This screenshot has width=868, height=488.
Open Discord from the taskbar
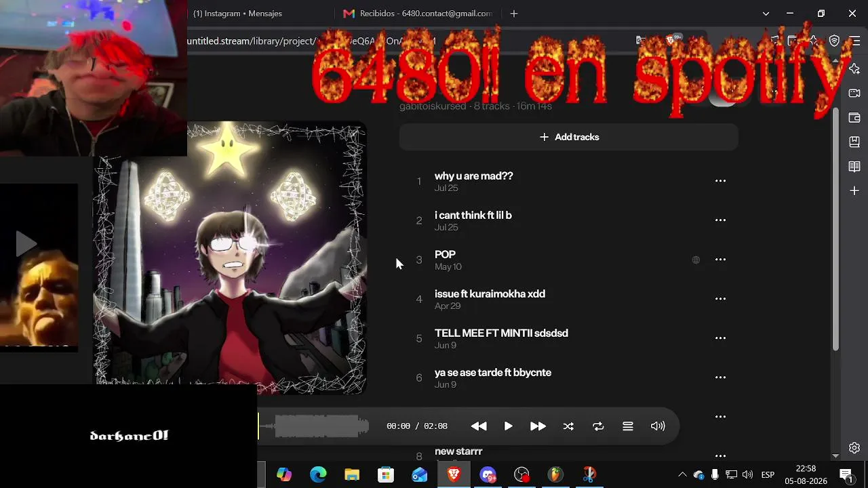(x=488, y=475)
